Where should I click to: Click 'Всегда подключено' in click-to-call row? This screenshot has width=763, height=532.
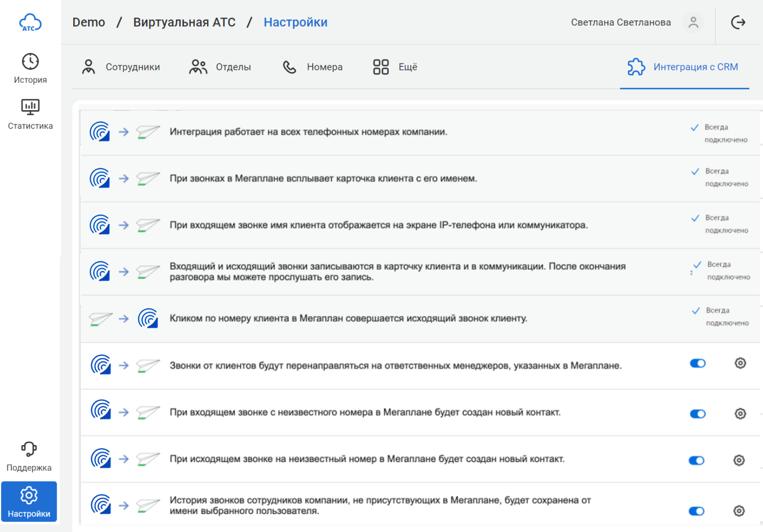[727, 317]
